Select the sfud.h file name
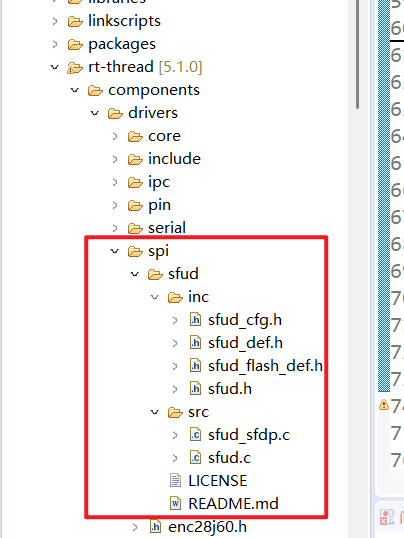The width and height of the screenshot is (404, 538). [x=230, y=389]
